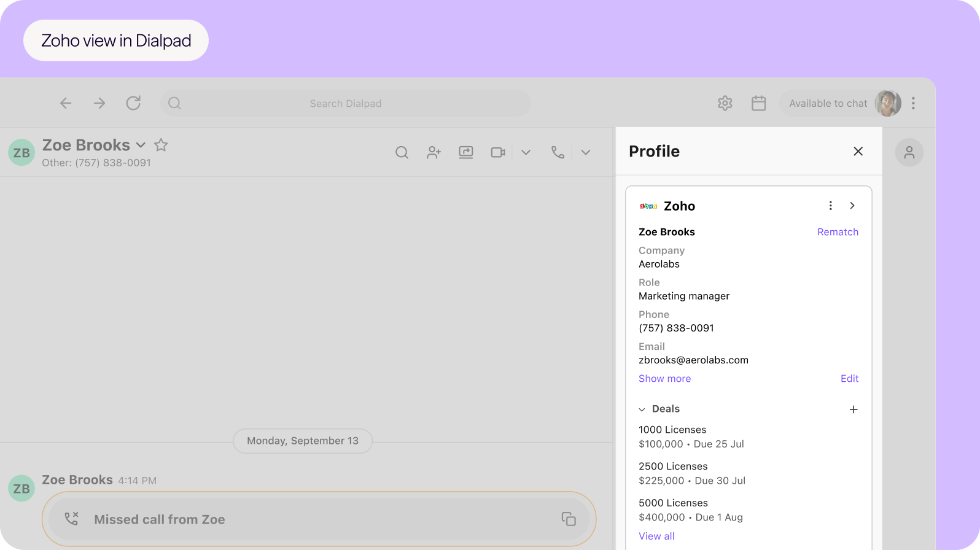This screenshot has width=980, height=550.
Task: Open the top bar three-dot menu
Action: coord(914,103)
